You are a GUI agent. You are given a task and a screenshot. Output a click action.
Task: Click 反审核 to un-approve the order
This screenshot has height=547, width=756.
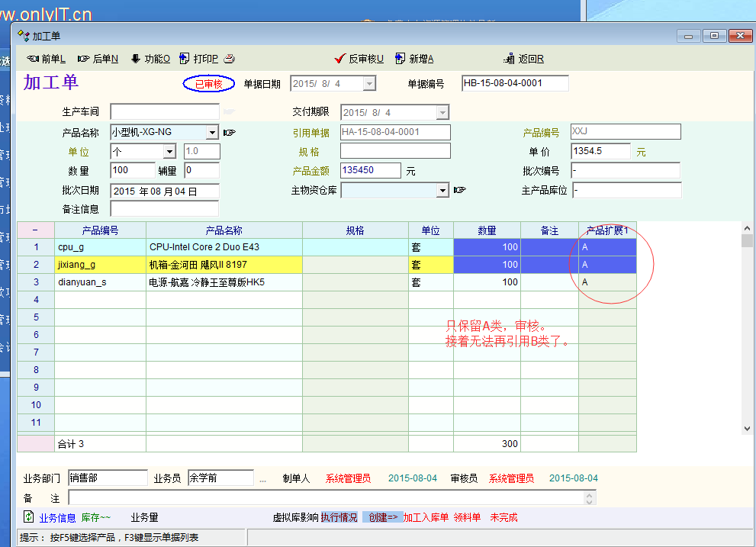tap(359, 59)
